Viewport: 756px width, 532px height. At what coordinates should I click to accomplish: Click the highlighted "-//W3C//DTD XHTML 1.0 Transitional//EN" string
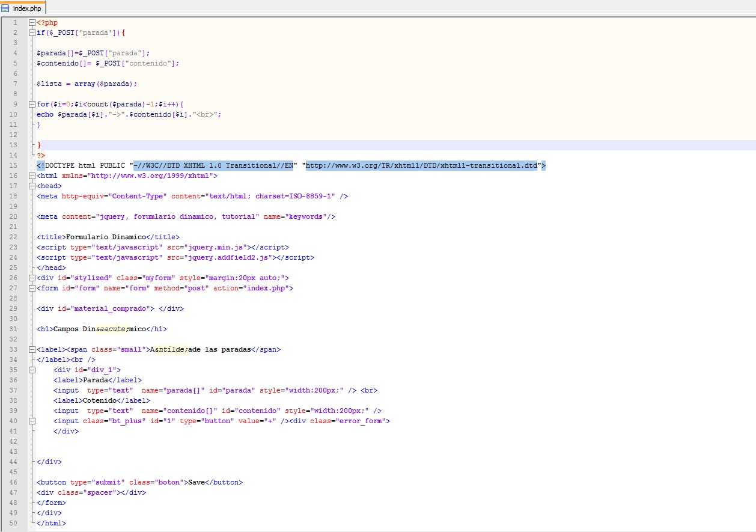tap(213, 165)
